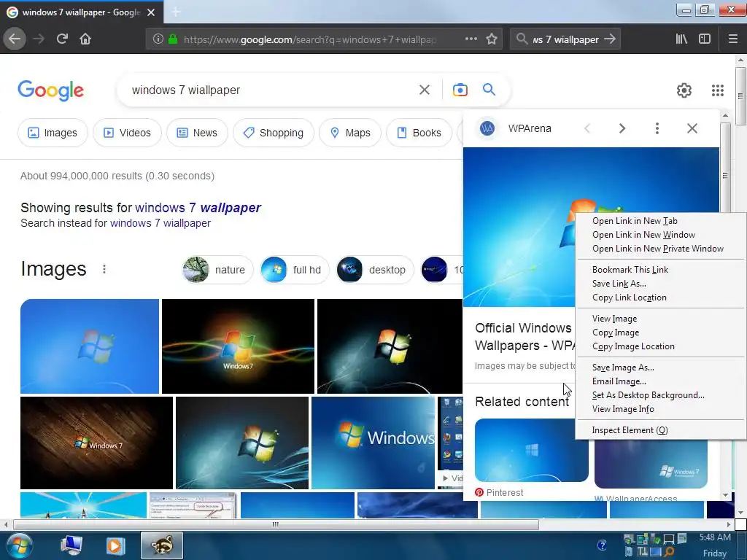Select Save Link As…

(x=660, y=284)
